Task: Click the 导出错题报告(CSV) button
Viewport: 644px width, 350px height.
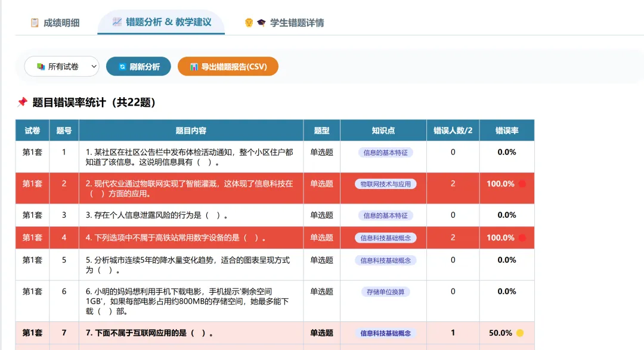Action: (228, 66)
